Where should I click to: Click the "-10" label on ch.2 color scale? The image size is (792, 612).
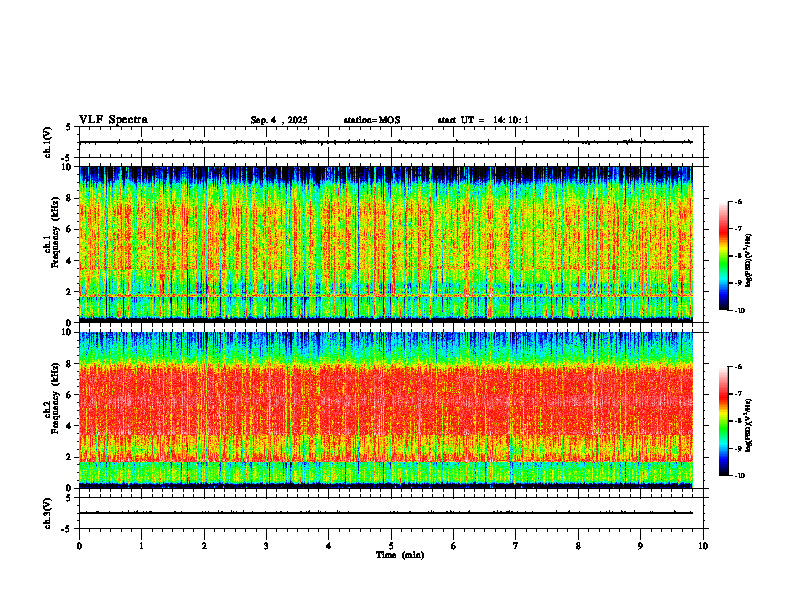click(x=740, y=476)
